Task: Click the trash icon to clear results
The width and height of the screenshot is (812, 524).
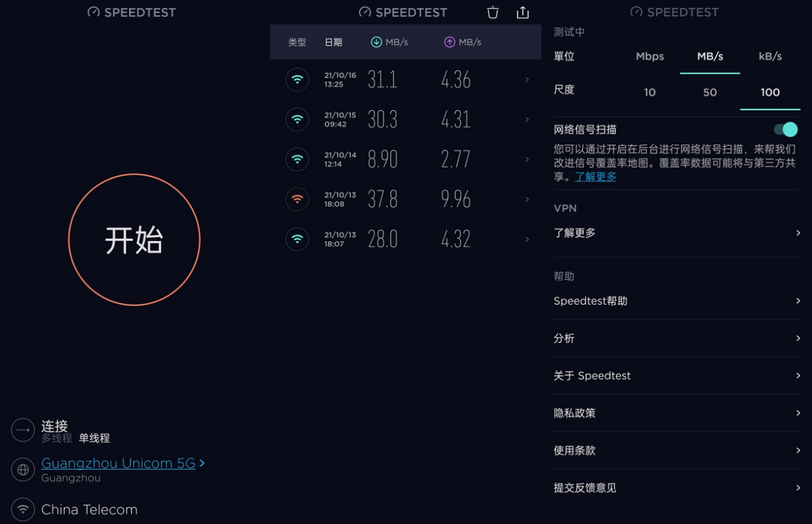Action: pos(492,12)
